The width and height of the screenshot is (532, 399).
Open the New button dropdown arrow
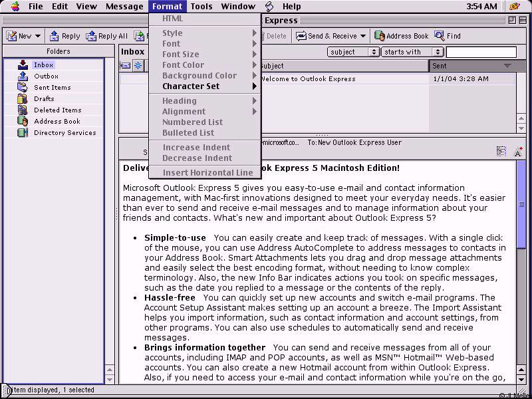click(38, 36)
